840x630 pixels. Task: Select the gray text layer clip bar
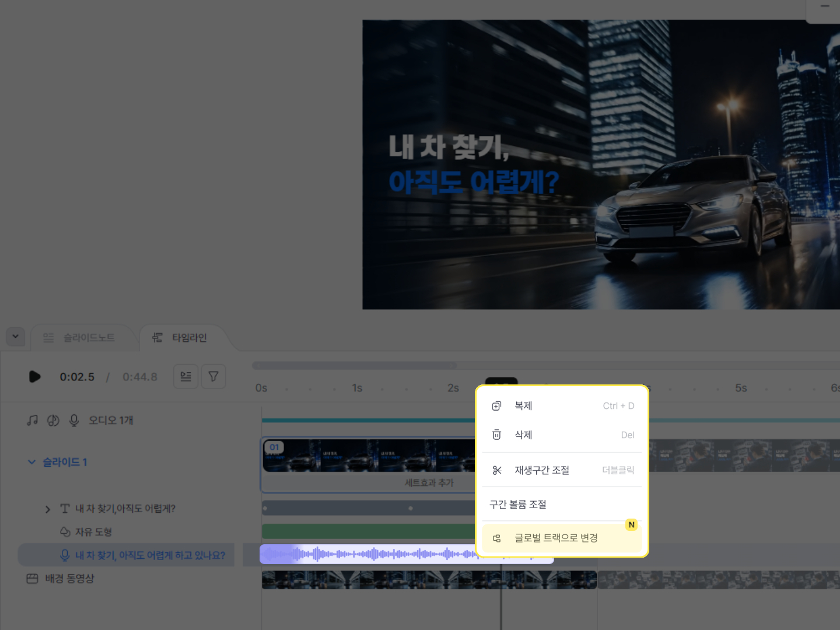tap(369, 508)
